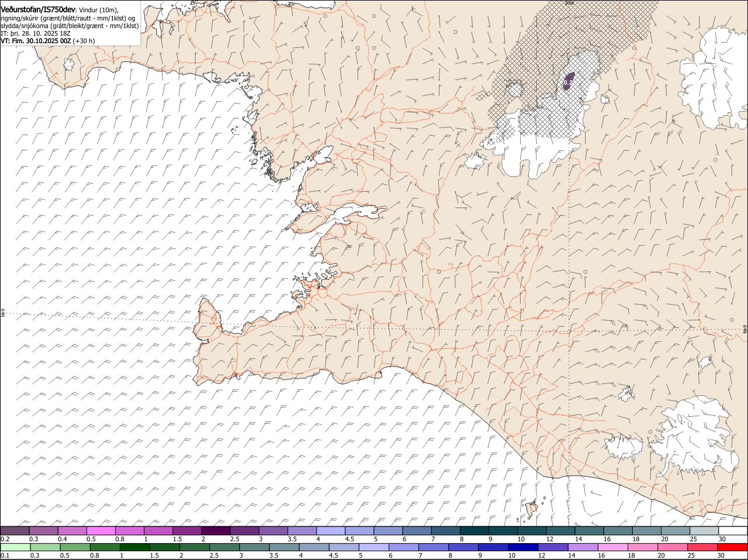Click deep blue lower swatch between 10 and 12
The height and width of the screenshot is (560, 748).
[522, 547]
